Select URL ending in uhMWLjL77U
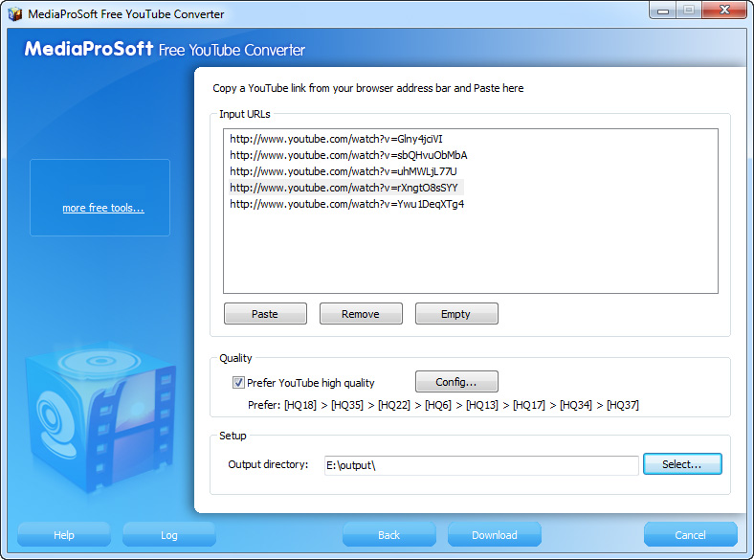This screenshot has height=560, width=754. (x=344, y=171)
